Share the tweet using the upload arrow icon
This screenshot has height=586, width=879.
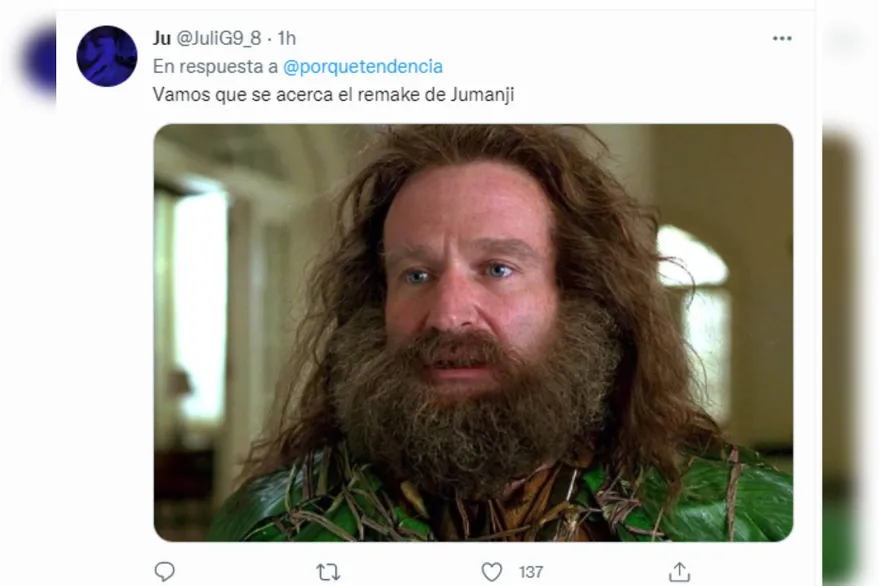[x=679, y=571]
